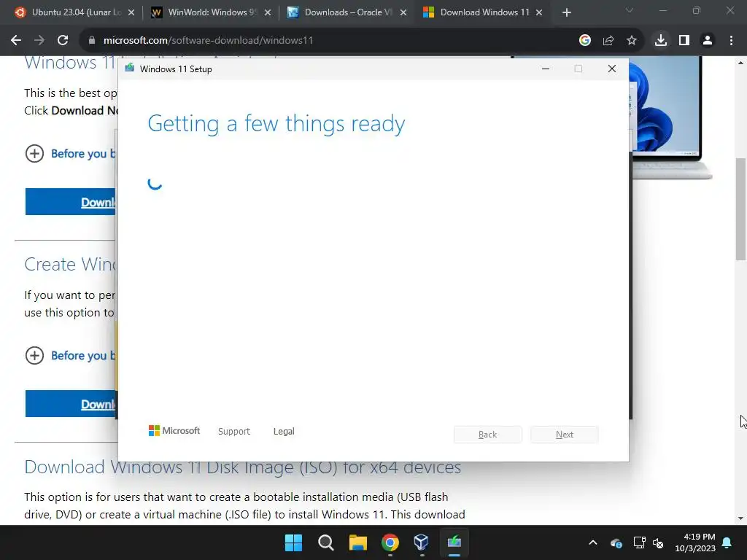Click the lock icon in the address bar
This screenshot has height=560, width=747.
pos(92,41)
